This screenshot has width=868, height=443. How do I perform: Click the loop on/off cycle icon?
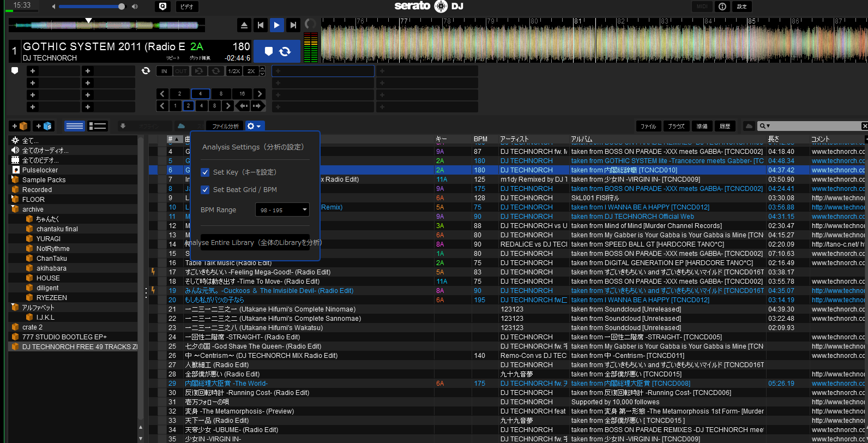tap(216, 71)
